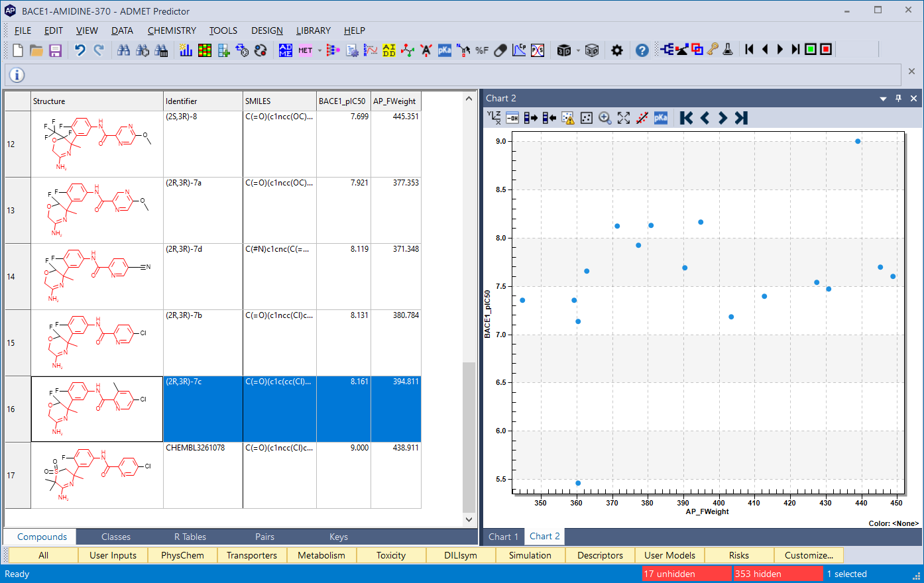Open settings with the gear icon

coord(617,50)
